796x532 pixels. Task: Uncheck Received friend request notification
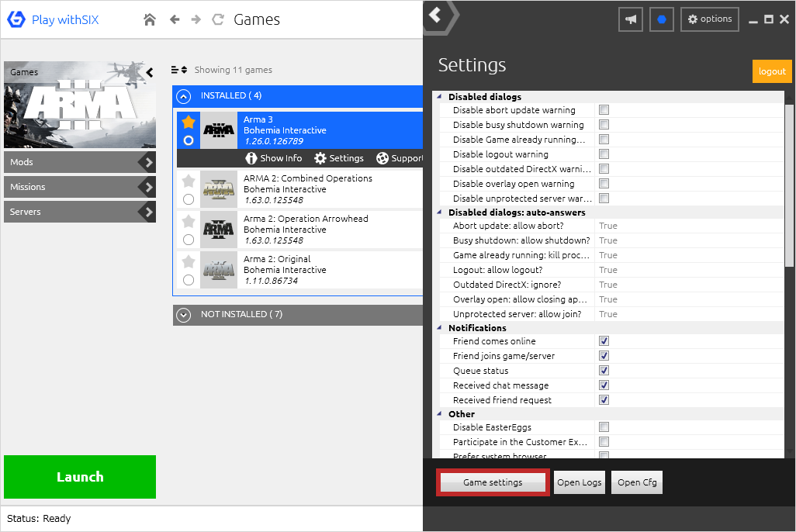coord(604,399)
